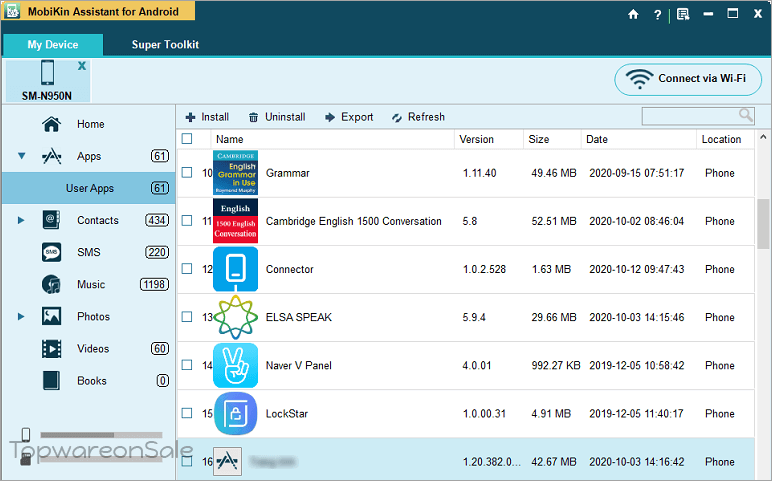
Task: Toggle the select-all checkbox in header
Action: coord(187,139)
